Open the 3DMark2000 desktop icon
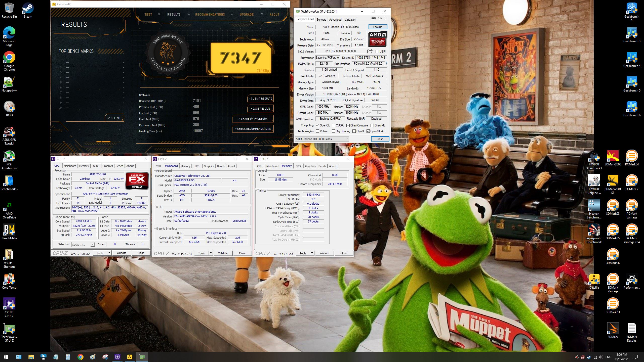Viewport: 644px width, 362px height. pos(613,158)
